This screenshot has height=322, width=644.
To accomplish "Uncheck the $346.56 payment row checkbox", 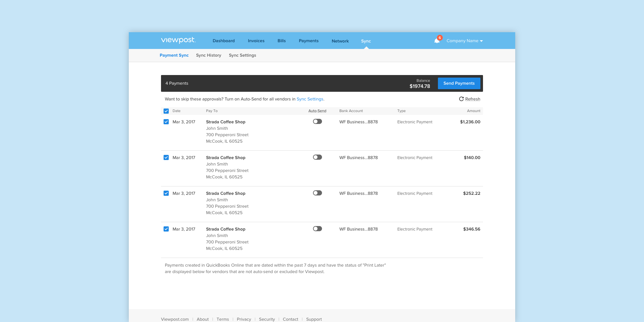I will pyautogui.click(x=166, y=229).
